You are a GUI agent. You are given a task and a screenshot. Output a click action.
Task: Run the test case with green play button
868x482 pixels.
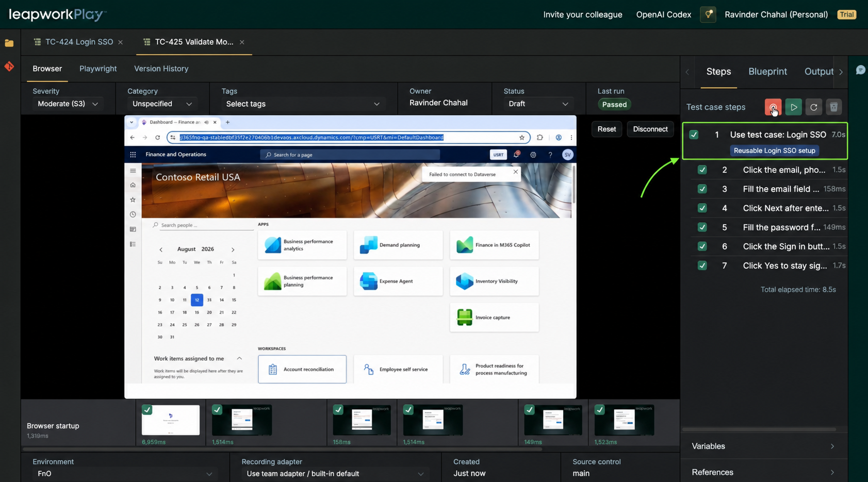click(793, 107)
